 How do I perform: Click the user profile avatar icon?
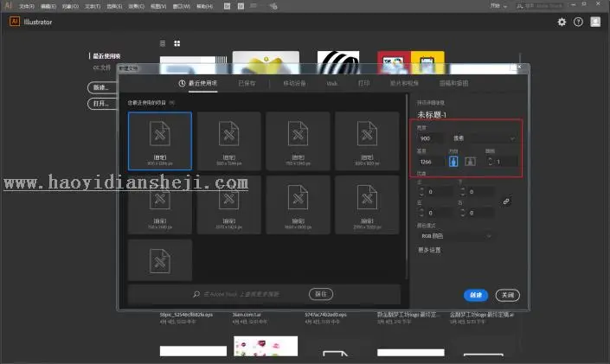coord(595,22)
